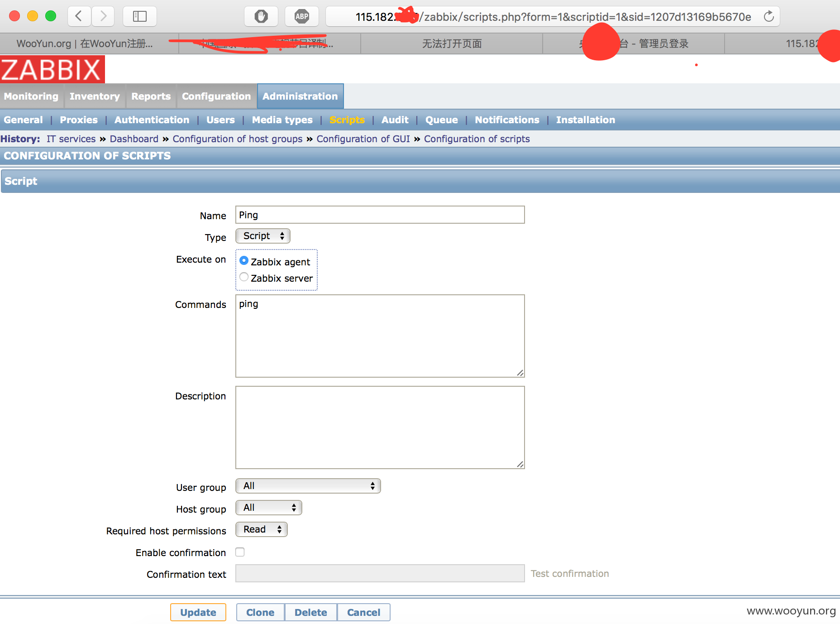Open the Monitoring menu
The image size is (840, 624).
tap(31, 96)
